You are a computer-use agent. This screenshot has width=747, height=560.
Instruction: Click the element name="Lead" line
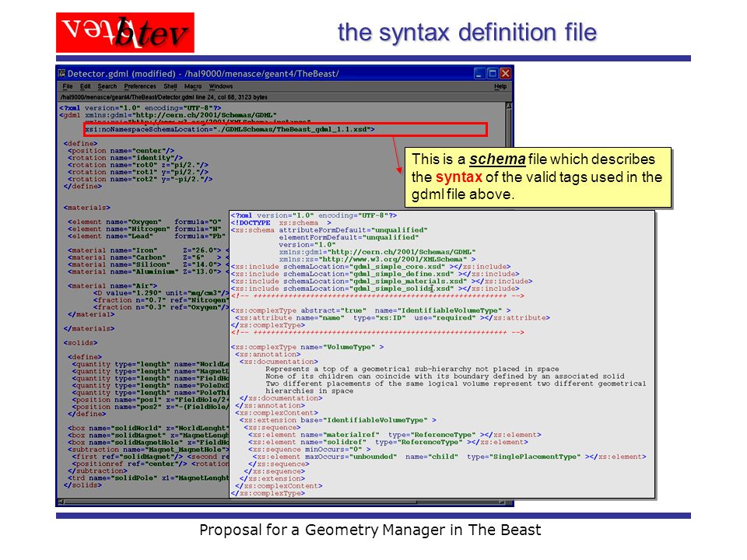(147, 236)
